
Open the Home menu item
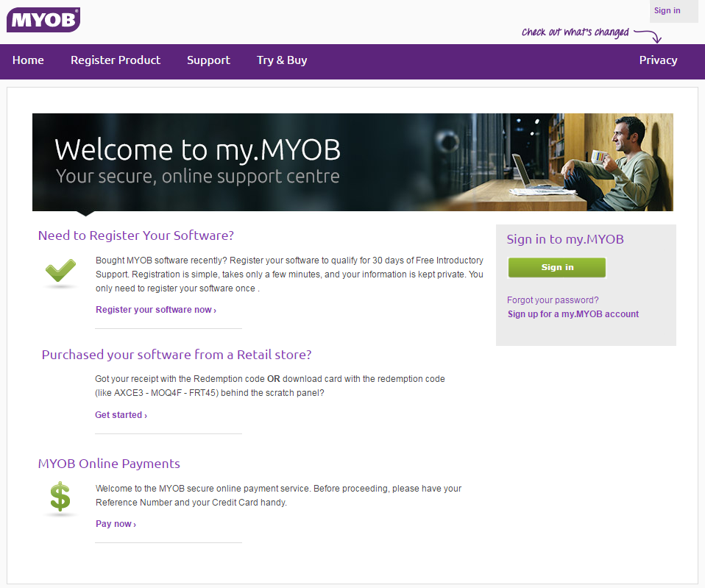point(28,60)
